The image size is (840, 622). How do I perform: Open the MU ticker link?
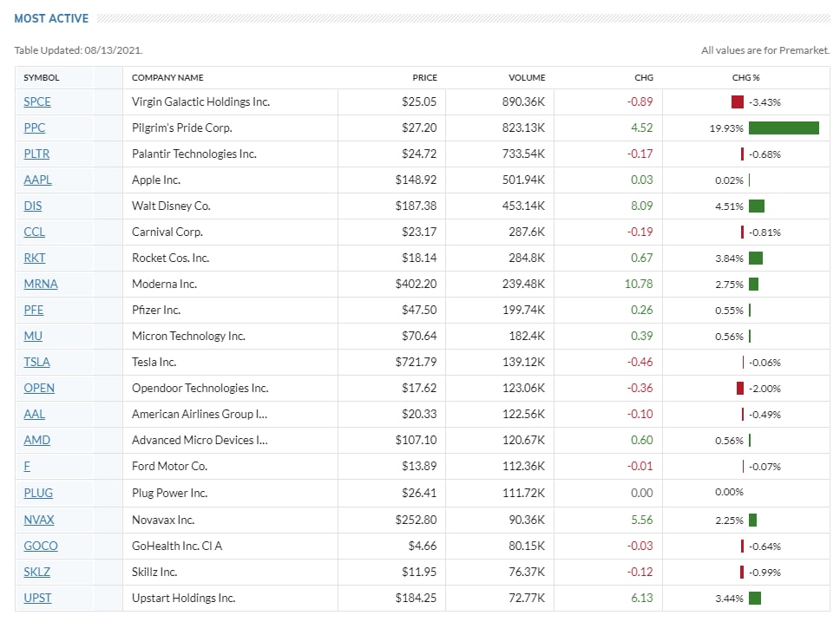point(33,336)
